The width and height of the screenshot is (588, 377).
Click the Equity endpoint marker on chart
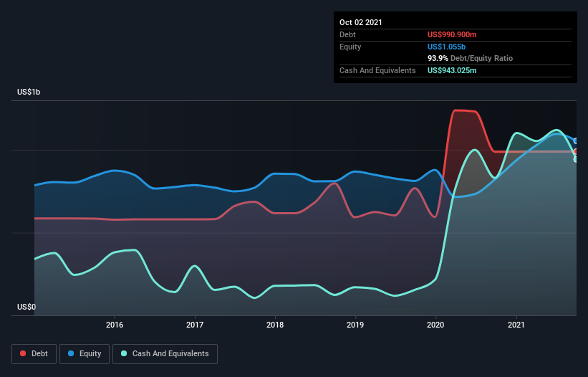pos(576,141)
